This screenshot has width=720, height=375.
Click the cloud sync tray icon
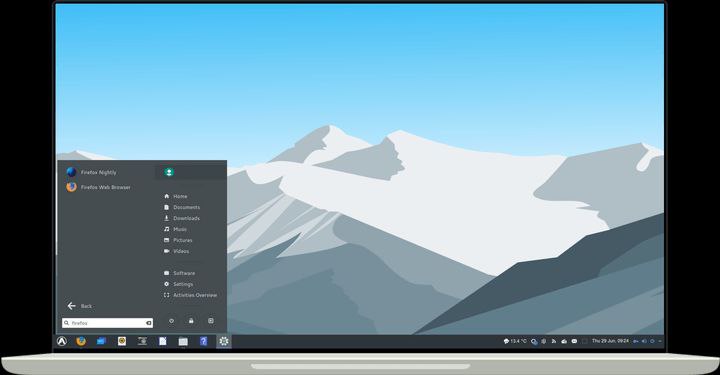click(564, 341)
